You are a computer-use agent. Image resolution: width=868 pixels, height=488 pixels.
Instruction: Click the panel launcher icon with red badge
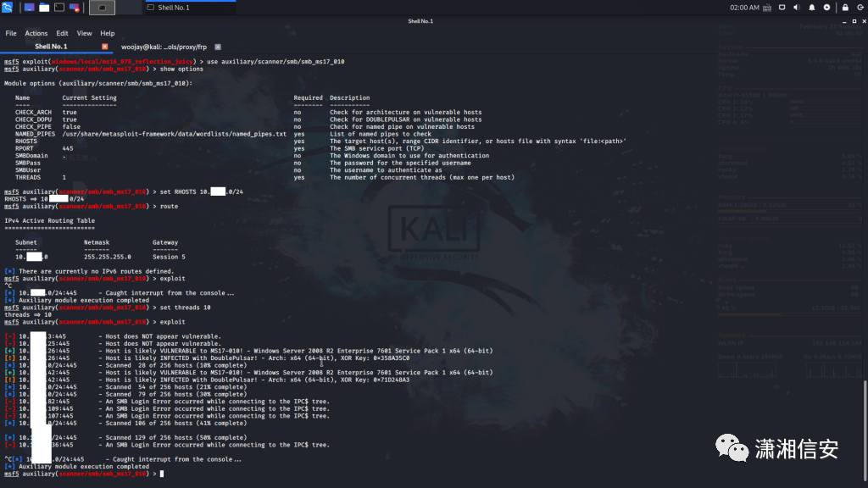pos(75,7)
